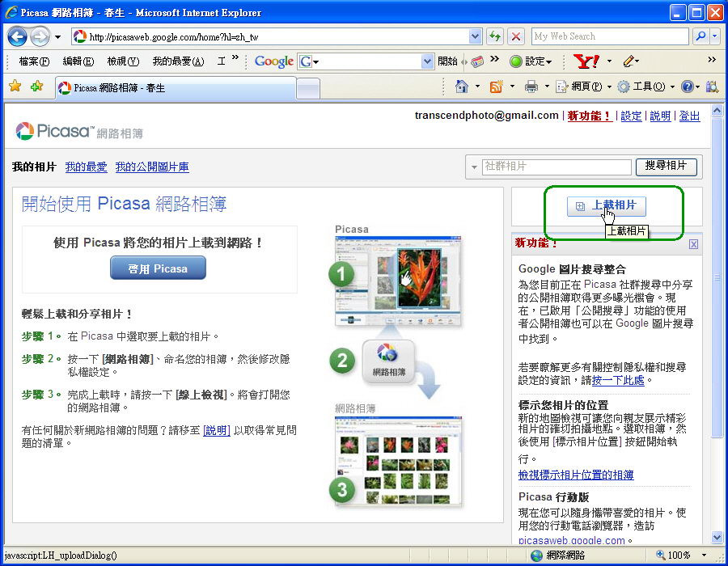Click the browser Forward arrow button
Image resolution: width=728 pixels, height=566 pixels.
[x=40, y=36]
